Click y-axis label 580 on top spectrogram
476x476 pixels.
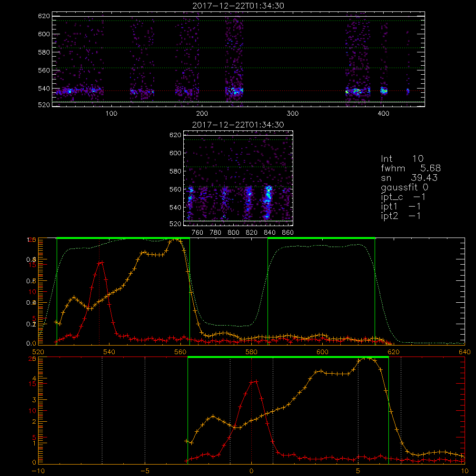pos(44,52)
